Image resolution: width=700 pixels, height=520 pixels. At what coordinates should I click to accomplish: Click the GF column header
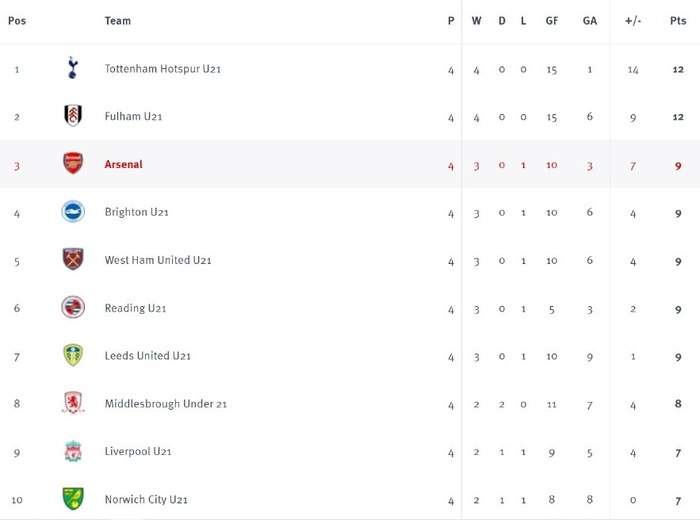(552, 21)
